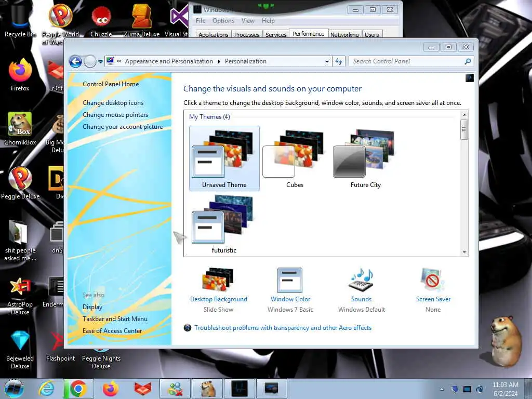Viewport: 532px width, 399px height.
Task: Open Change mouse pointers link
Action: tap(115, 115)
